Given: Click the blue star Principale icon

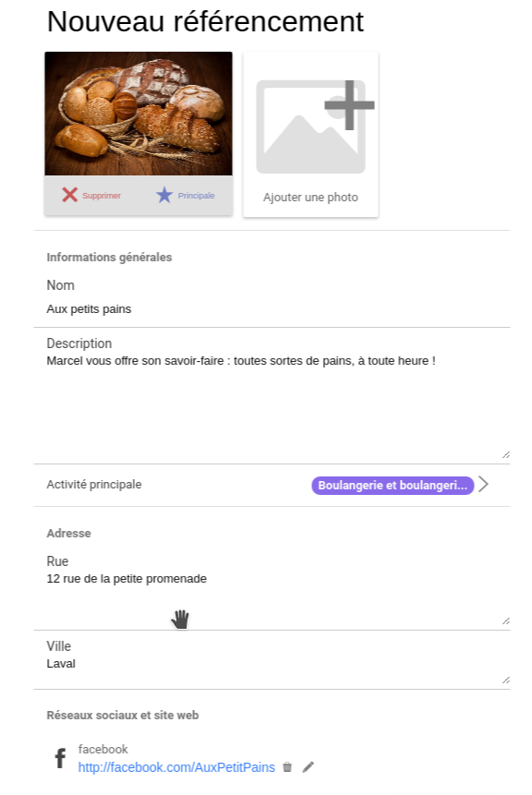Looking at the screenshot, I should tap(163, 195).
